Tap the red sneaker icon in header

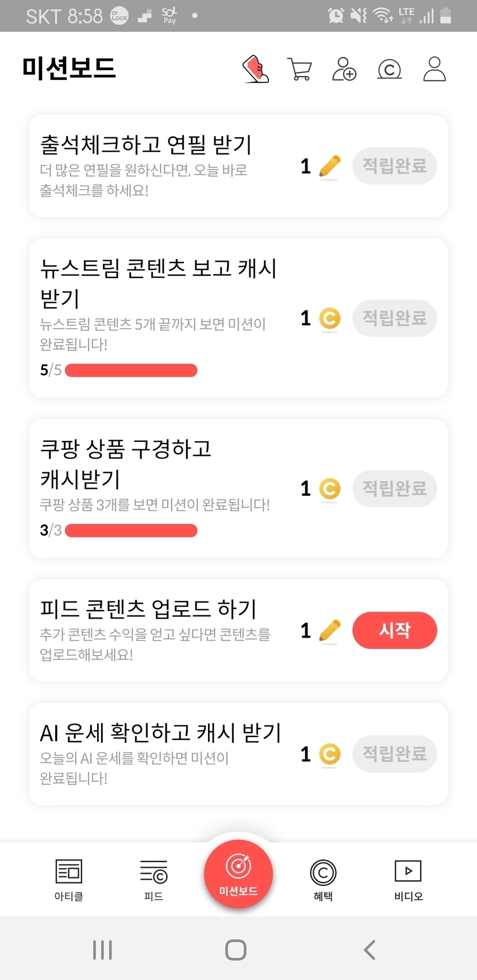(256, 69)
